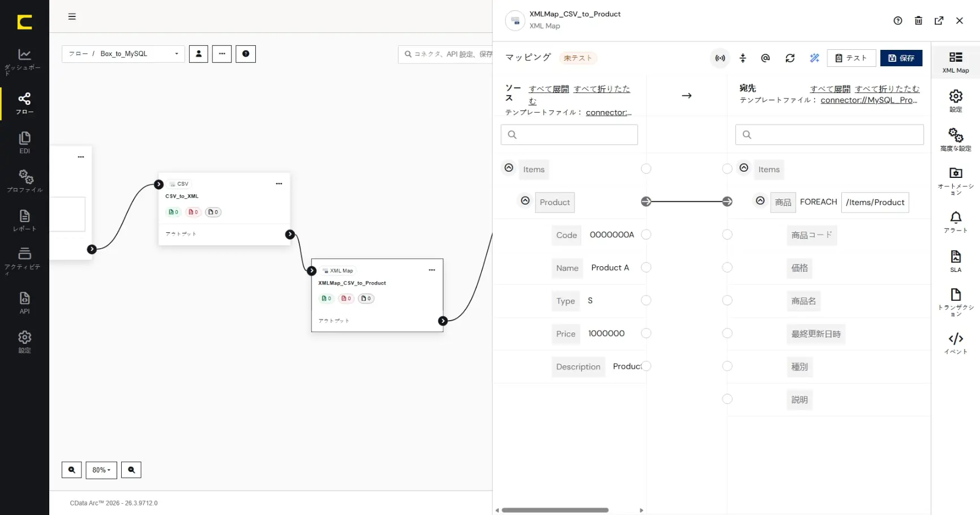Open options menu of CSV_to_XML node
This screenshot has height=515, width=980.
279,184
